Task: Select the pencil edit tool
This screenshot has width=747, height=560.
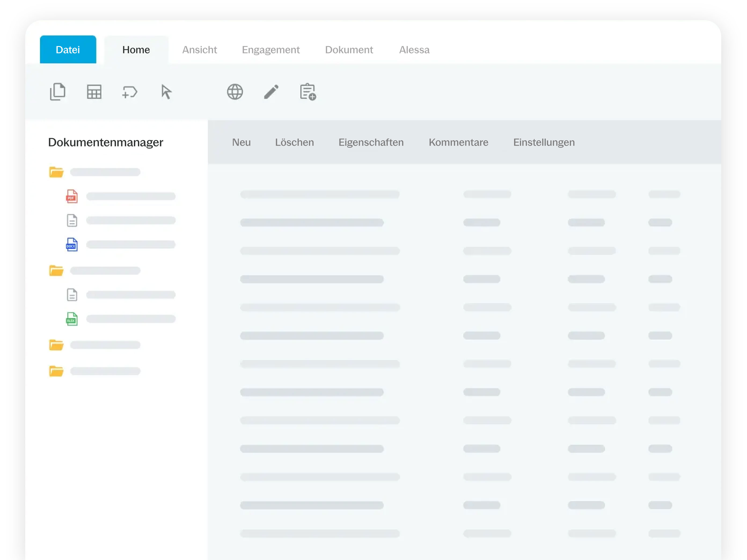Action: pyautogui.click(x=271, y=92)
